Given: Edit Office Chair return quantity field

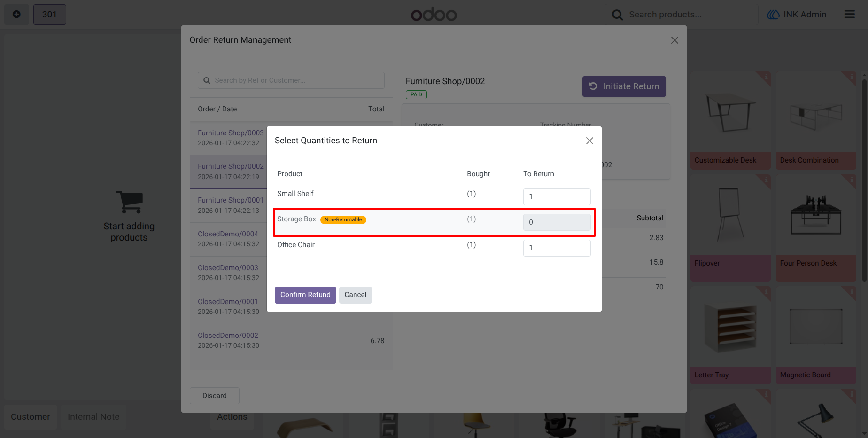Looking at the screenshot, I should tap(557, 248).
